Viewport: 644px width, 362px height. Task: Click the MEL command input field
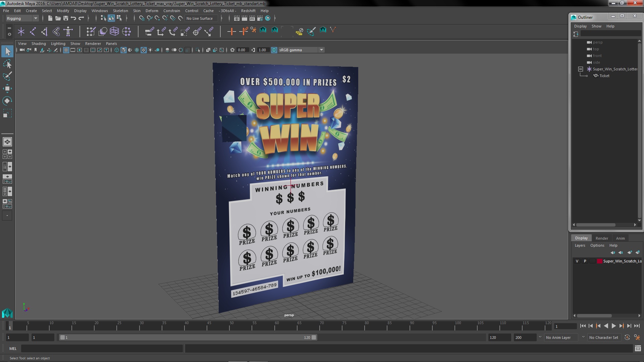pyautogui.click(x=102, y=349)
